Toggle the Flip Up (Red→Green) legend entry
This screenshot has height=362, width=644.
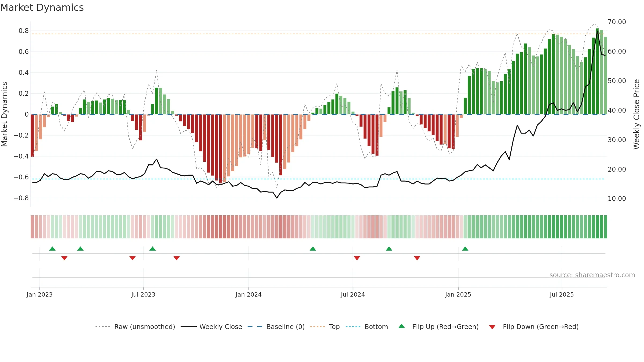click(x=438, y=327)
